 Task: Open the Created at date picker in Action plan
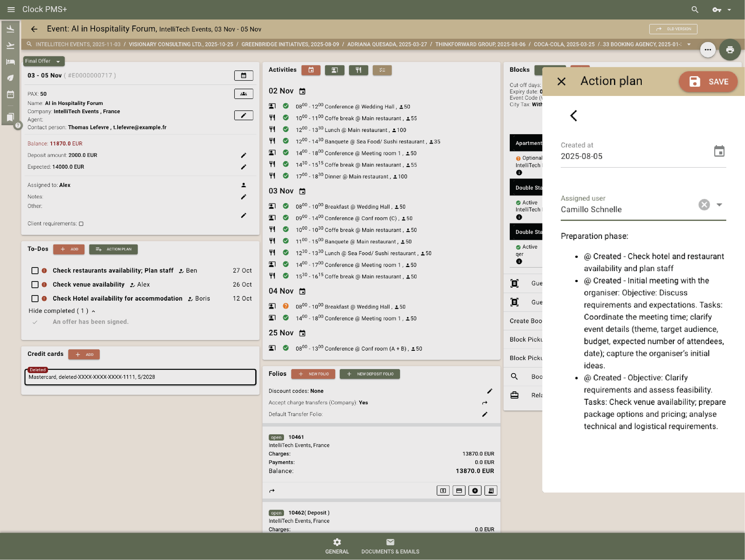pyautogui.click(x=720, y=151)
